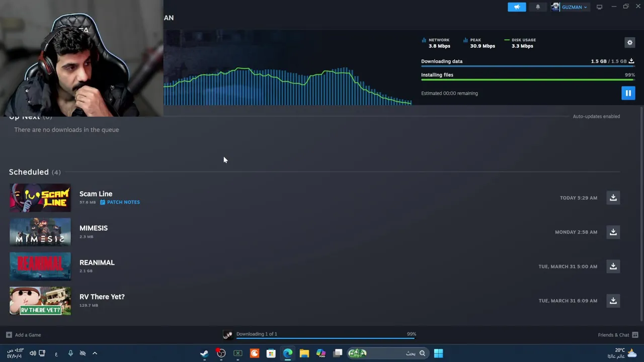Click the NETWORK 3.8 Mbps stat
This screenshot has height=362, width=644.
(437, 43)
